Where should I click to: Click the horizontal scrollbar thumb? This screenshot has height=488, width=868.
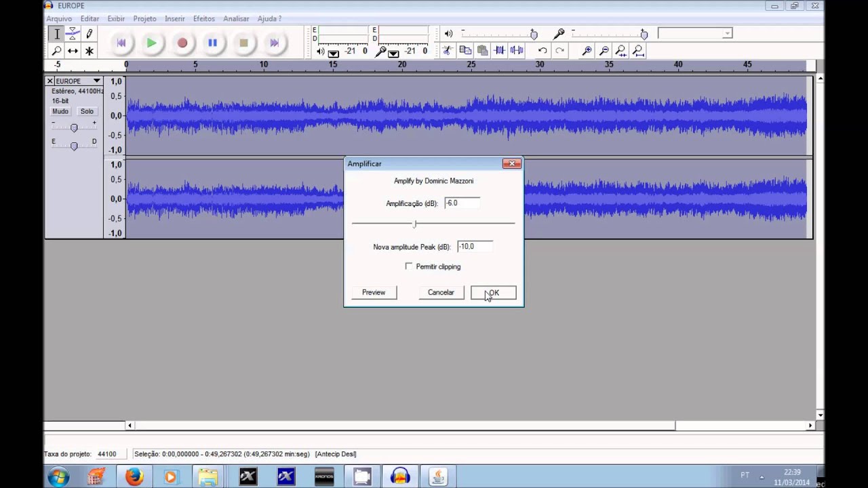click(405, 426)
